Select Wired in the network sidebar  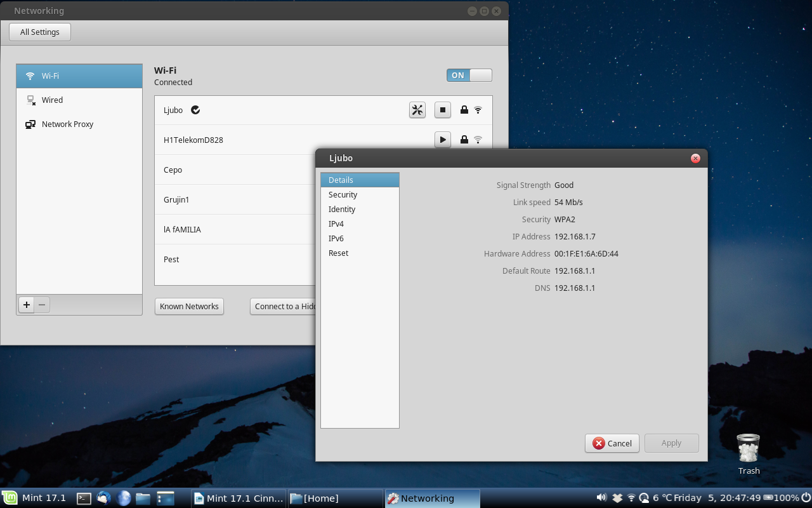tap(52, 100)
